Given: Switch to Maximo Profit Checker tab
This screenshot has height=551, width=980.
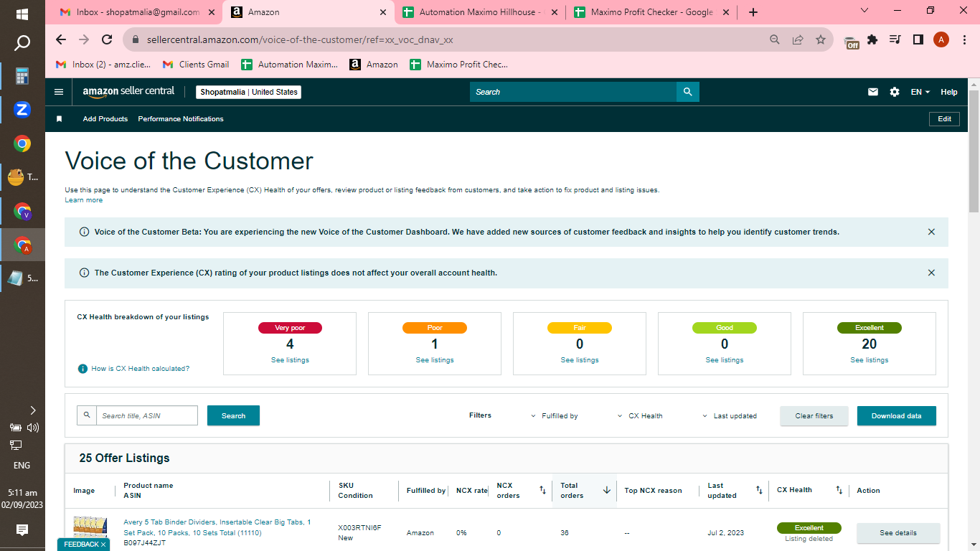Looking at the screenshot, I should coord(651,12).
